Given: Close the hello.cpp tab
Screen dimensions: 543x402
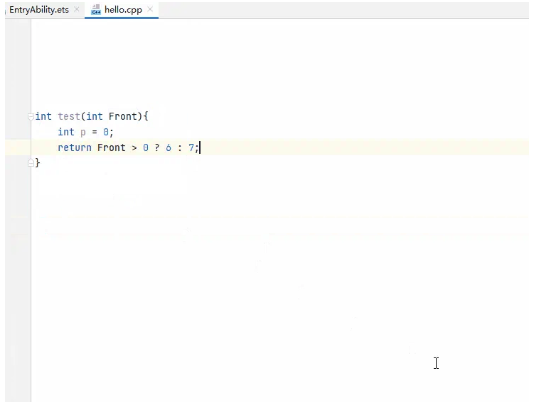Looking at the screenshot, I should (150, 9).
